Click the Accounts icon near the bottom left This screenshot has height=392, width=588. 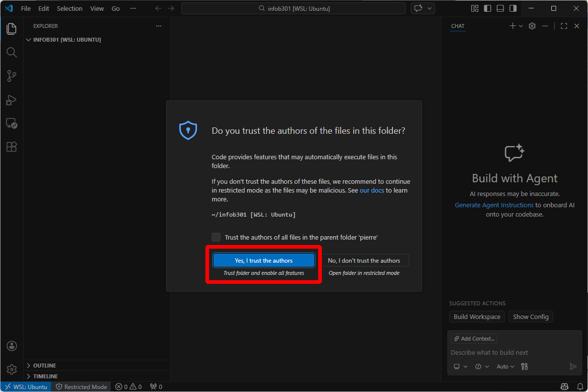[11, 345]
